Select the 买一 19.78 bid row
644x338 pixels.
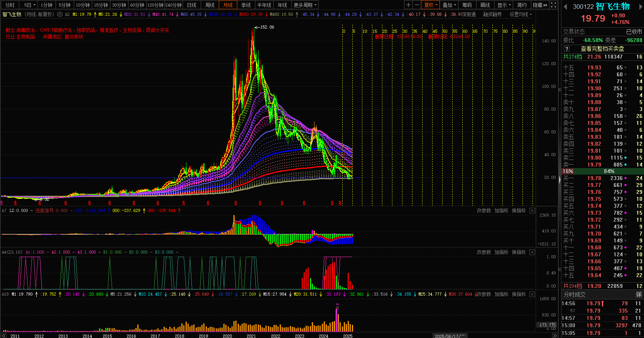[x=602, y=178]
